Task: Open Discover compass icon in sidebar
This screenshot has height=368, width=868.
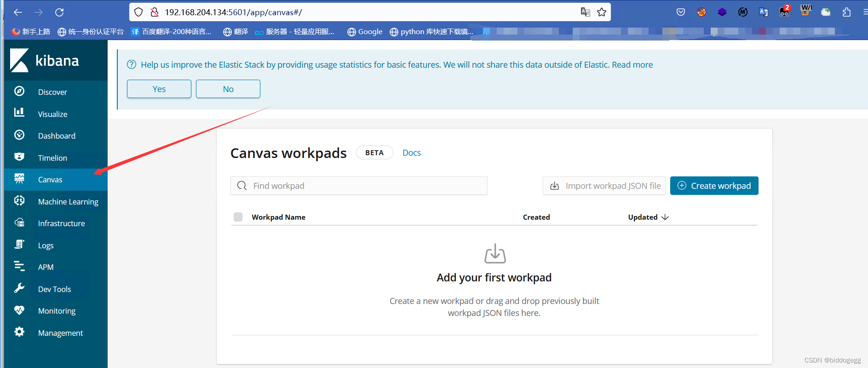Action: 19,91
